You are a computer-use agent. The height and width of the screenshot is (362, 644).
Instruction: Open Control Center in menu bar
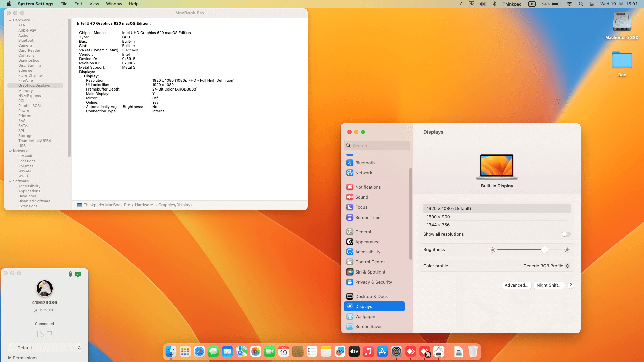tap(592, 4)
